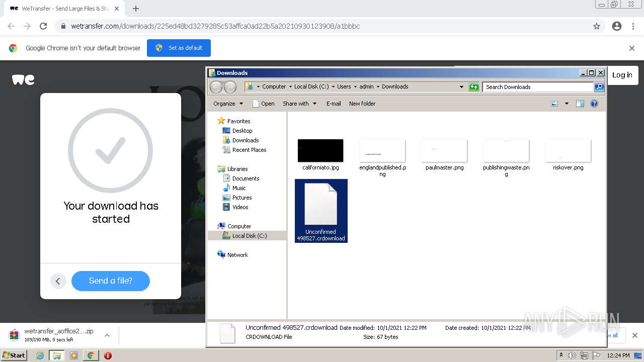
Task: Dismiss the default browser infobar
Action: (x=632, y=48)
